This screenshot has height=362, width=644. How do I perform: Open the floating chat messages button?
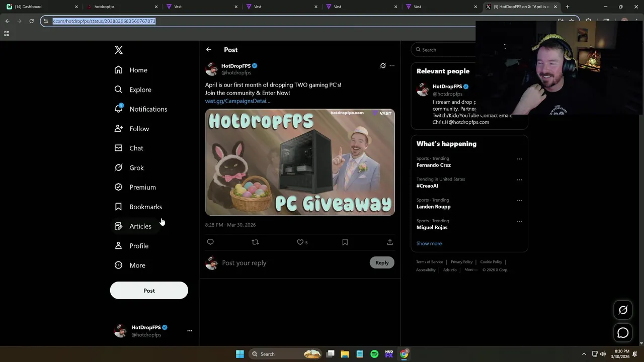[x=623, y=333]
